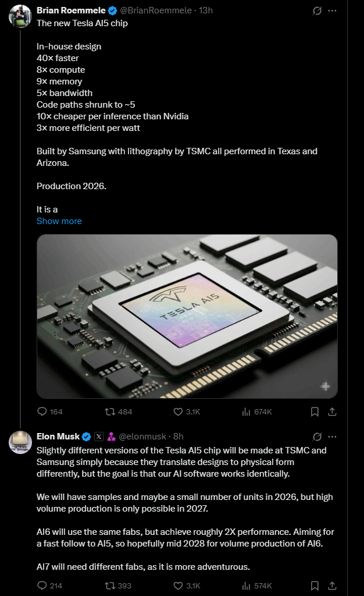Repost Elon Musk's AI5 reply
This screenshot has width=364, height=596.
point(109,585)
